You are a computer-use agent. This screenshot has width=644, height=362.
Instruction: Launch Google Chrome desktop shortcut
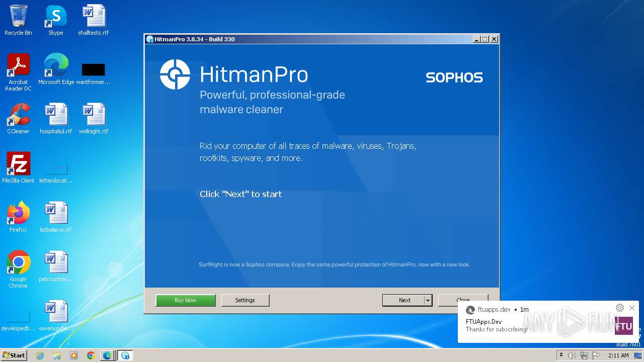(x=18, y=269)
